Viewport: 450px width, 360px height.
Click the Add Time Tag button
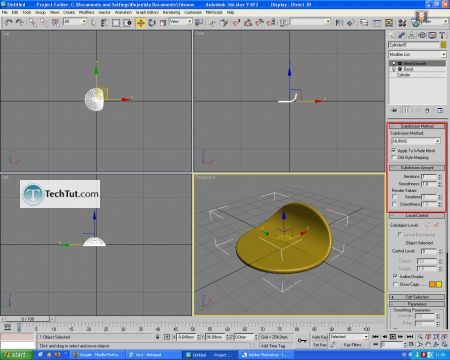click(x=273, y=346)
